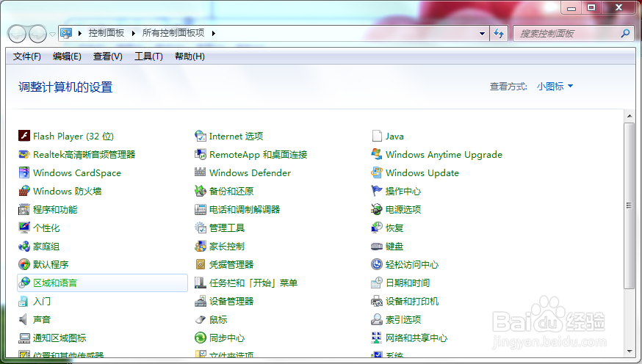Image resolution: width=642 pixels, height=364 pixels.
Task: Open the 日期和时间 link
Action: coord(408,283)
